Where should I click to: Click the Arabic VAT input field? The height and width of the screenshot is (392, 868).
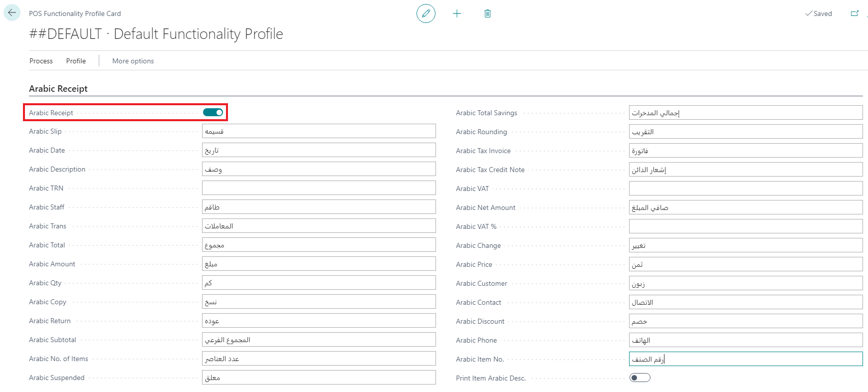[745, 189]
